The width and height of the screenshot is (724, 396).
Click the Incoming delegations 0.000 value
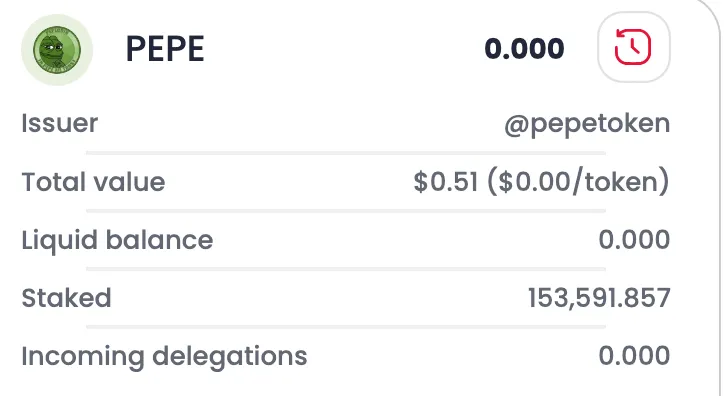[634, 356]
